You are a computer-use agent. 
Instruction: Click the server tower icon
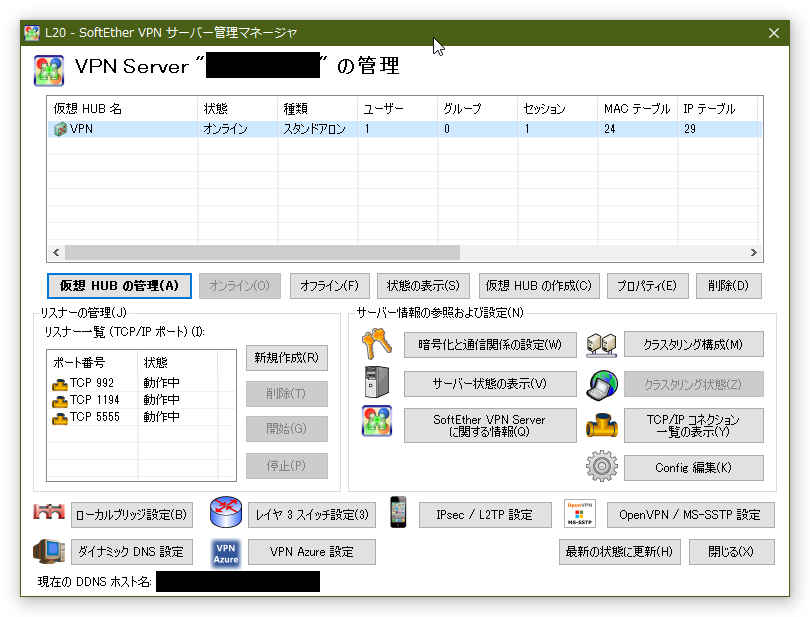pos(377,382)
